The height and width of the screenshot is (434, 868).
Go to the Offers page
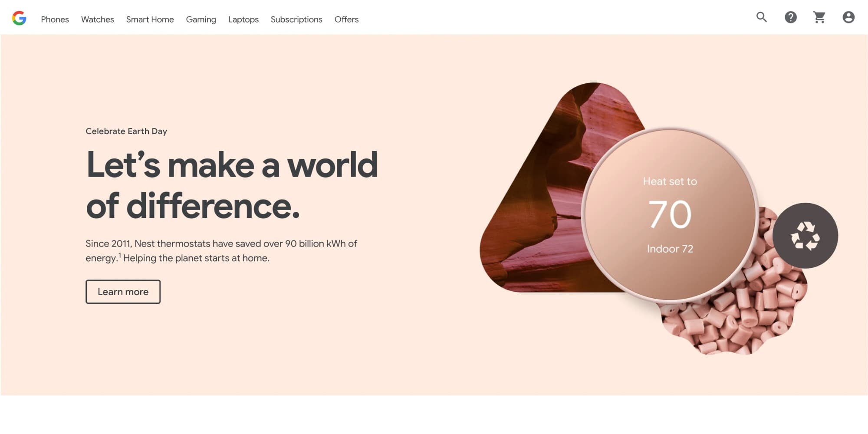tap(347, 20)
